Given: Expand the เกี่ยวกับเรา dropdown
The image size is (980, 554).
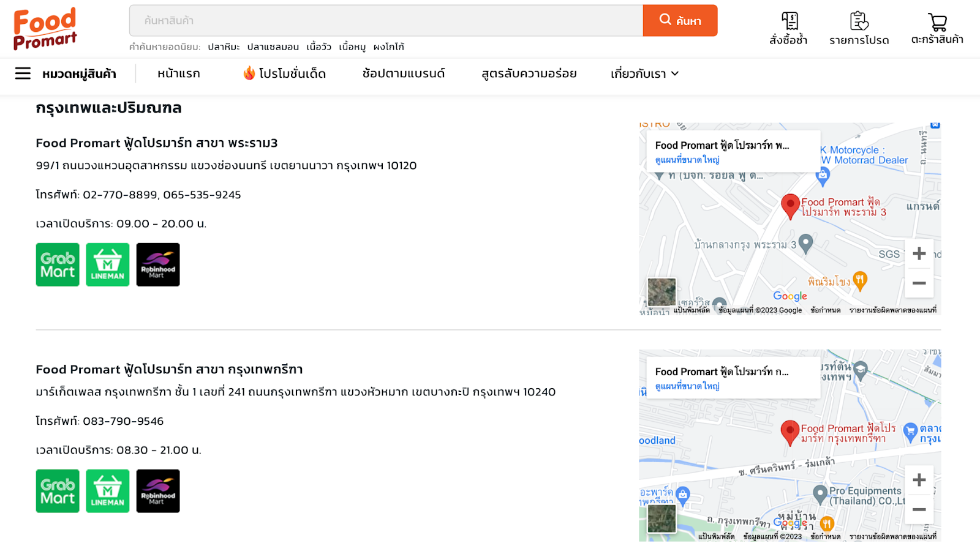Looking at the screenshot, I should [x=644, y=74].
